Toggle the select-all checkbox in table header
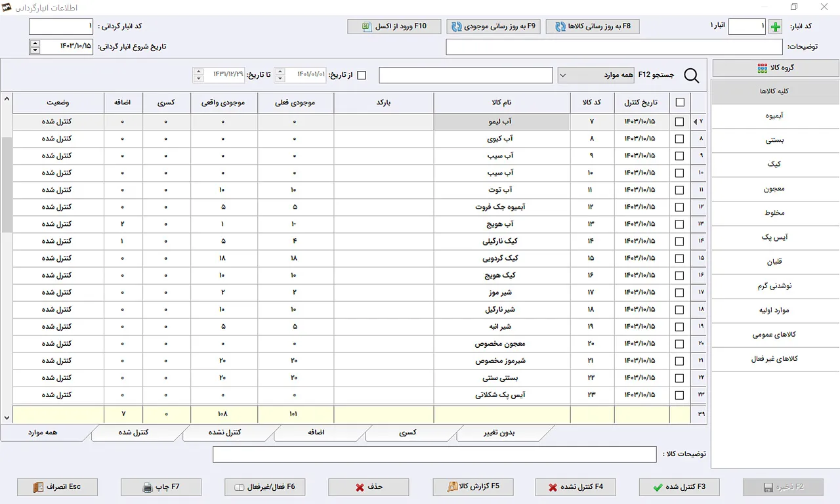Screen dimensions: 840x504 [679, 102]
